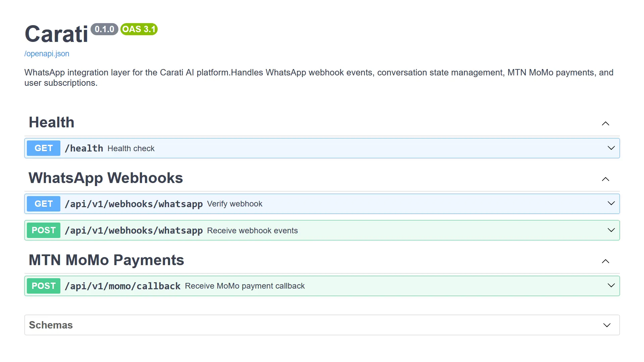
Task: Click the /api/v1/momo/callback path text
Action: (122, 286)
